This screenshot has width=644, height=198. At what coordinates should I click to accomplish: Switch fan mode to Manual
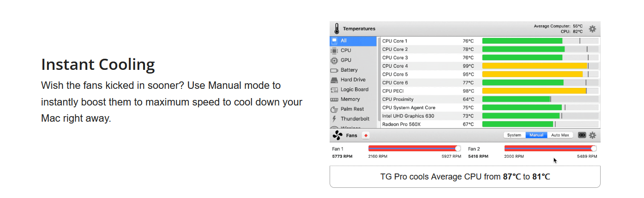pos(536,135)
